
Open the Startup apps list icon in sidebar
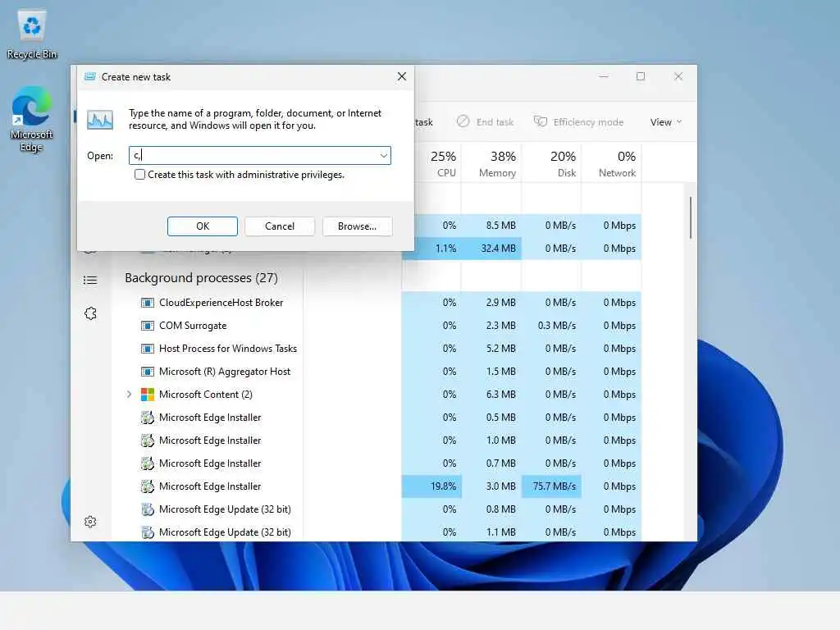coord(90,281)
